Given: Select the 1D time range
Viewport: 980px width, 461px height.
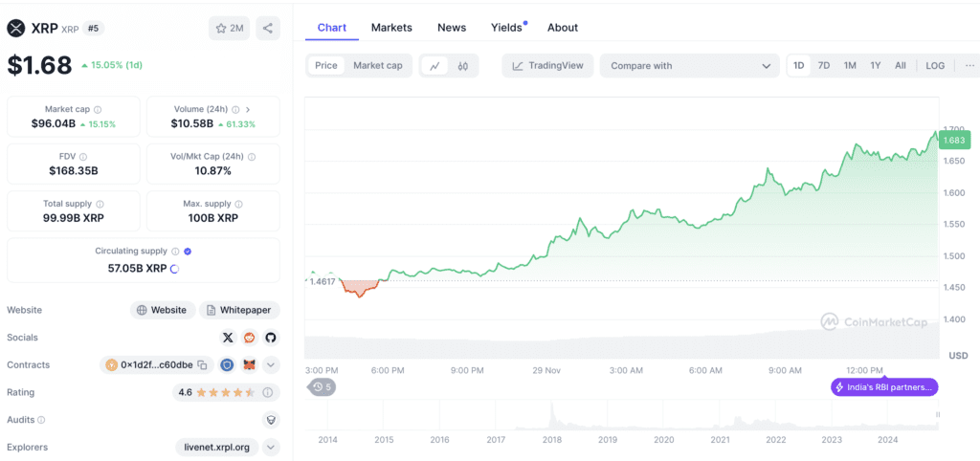Looking at the screenshot, I should (x=799, y=66).
